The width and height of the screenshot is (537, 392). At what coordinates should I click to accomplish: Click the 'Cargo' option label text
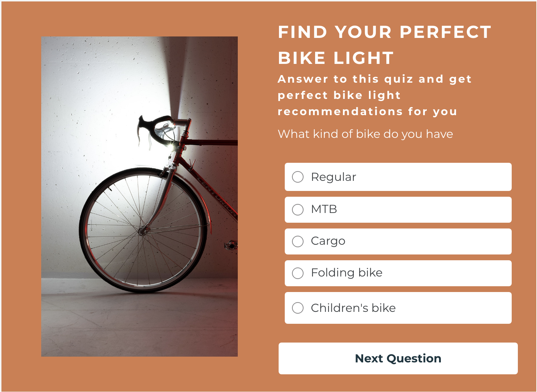click(x=328, y=241)
